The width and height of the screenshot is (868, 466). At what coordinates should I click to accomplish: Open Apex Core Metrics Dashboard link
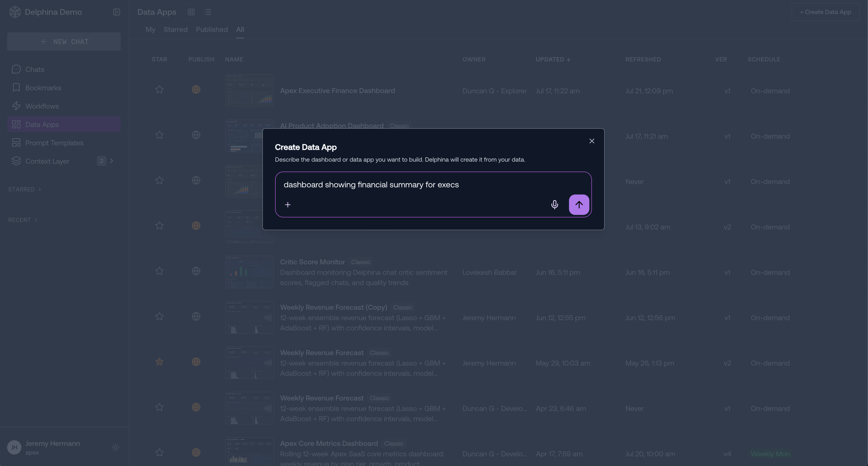[329, 444]
